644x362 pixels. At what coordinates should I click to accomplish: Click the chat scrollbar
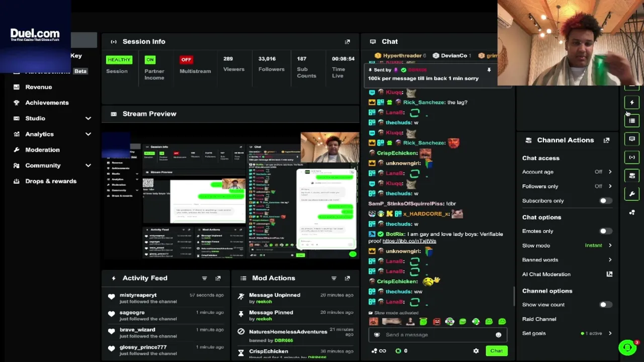pos(513,297)
